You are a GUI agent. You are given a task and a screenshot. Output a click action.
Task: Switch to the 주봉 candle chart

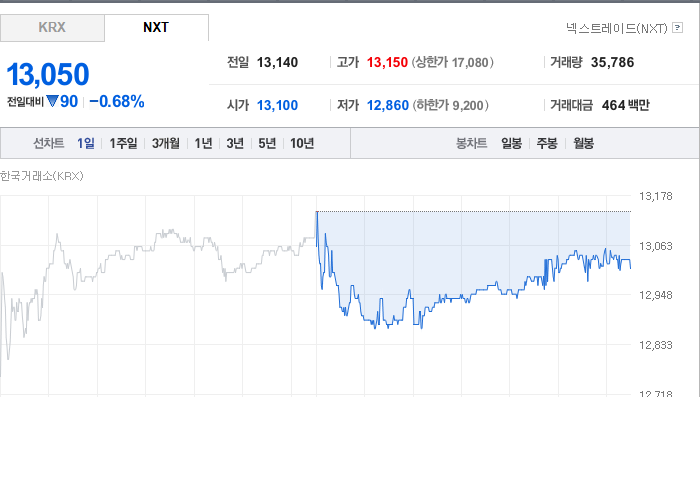coord(547,143)
